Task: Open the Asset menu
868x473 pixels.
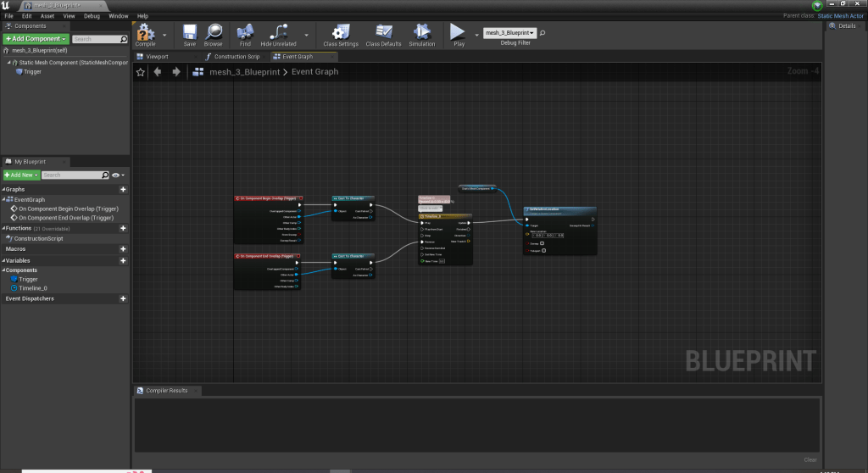Action: pos(47,16)
